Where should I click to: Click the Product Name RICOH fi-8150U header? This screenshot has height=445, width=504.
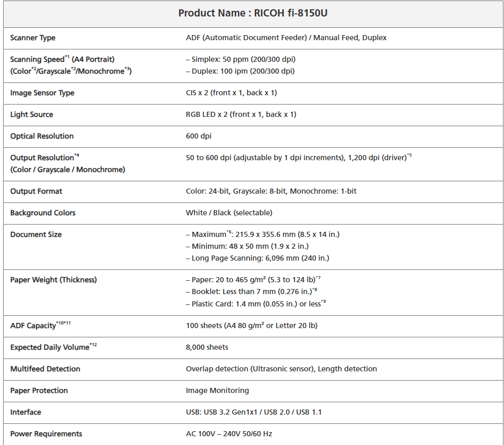point(253,13)
